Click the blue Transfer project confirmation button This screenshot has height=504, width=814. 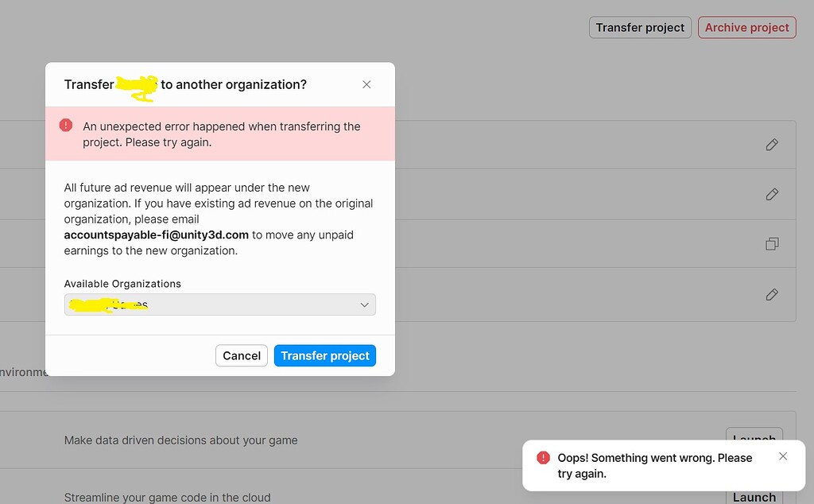pos(324,355)
